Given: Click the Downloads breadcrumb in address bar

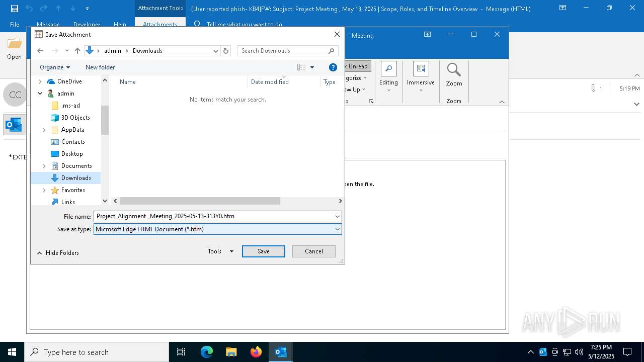Looking at the screenshot, I should tap(147, 51).
